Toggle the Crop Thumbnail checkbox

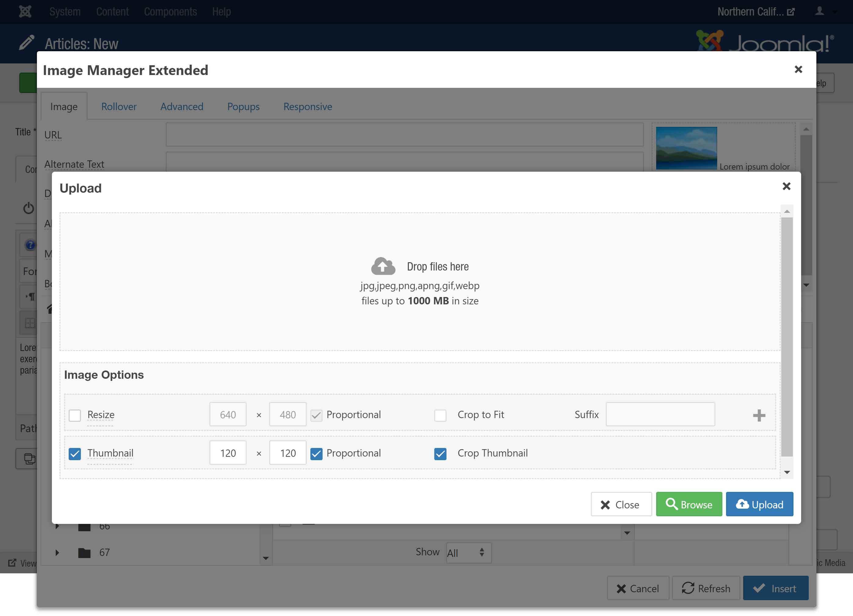click(x=440, y=454)
